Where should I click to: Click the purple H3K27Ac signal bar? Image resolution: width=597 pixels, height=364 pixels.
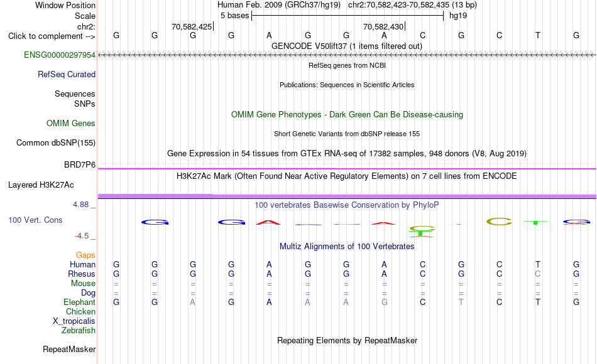click(347, 196)
